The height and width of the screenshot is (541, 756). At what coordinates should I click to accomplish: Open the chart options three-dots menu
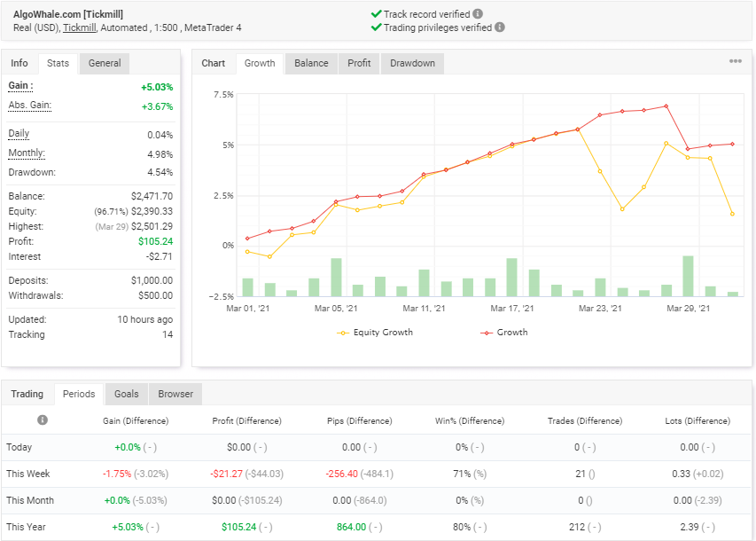point(736,61)
